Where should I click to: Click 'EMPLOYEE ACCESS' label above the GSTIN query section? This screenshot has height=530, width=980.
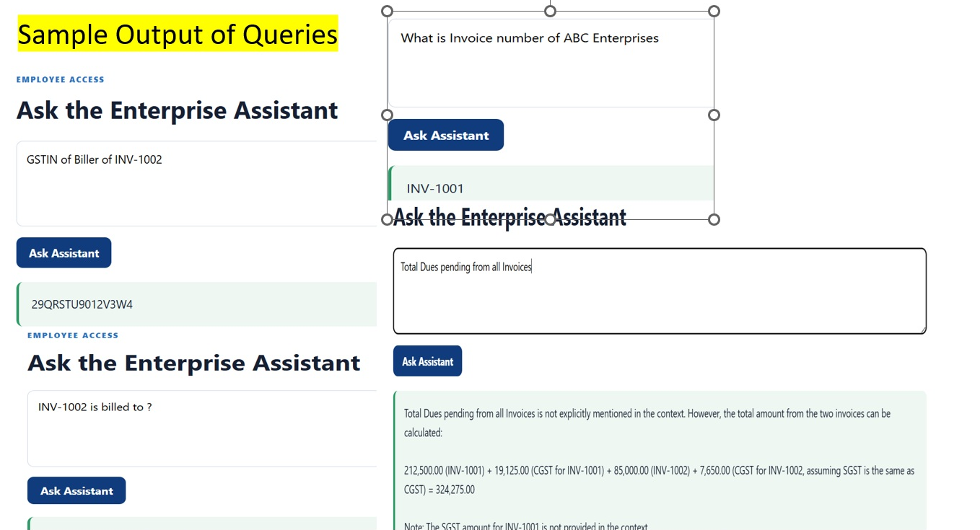(x=61, y=79)
